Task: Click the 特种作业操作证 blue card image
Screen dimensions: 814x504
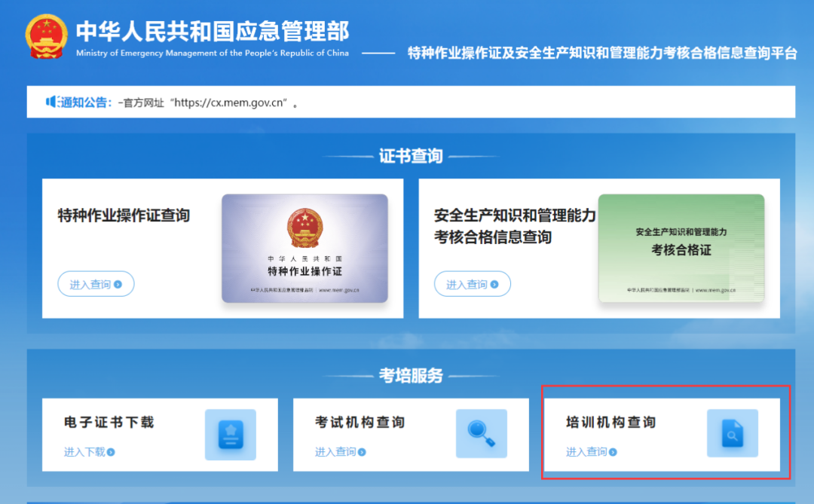Action: tap(304, 249)
